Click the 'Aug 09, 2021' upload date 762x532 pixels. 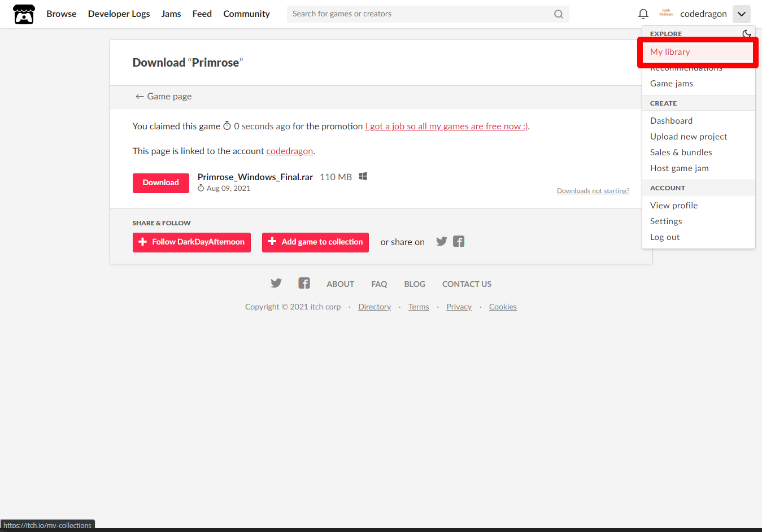[x=228, y=189]
